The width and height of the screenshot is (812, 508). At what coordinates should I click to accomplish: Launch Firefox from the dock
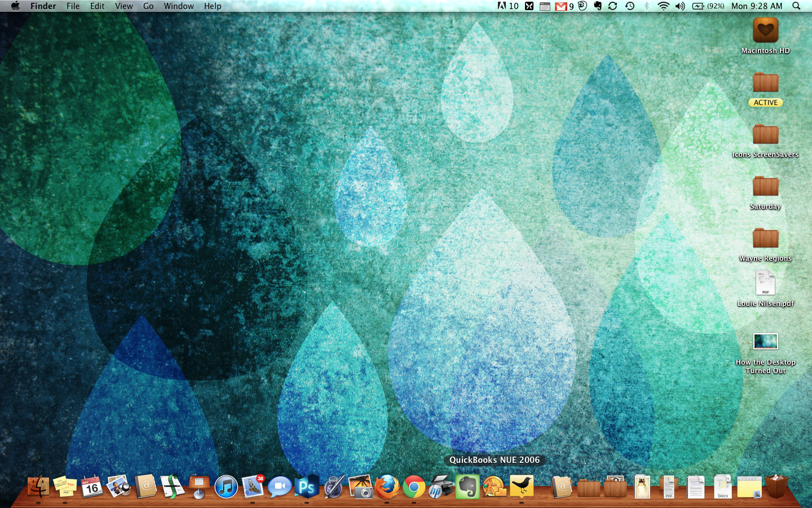[387, 487]
